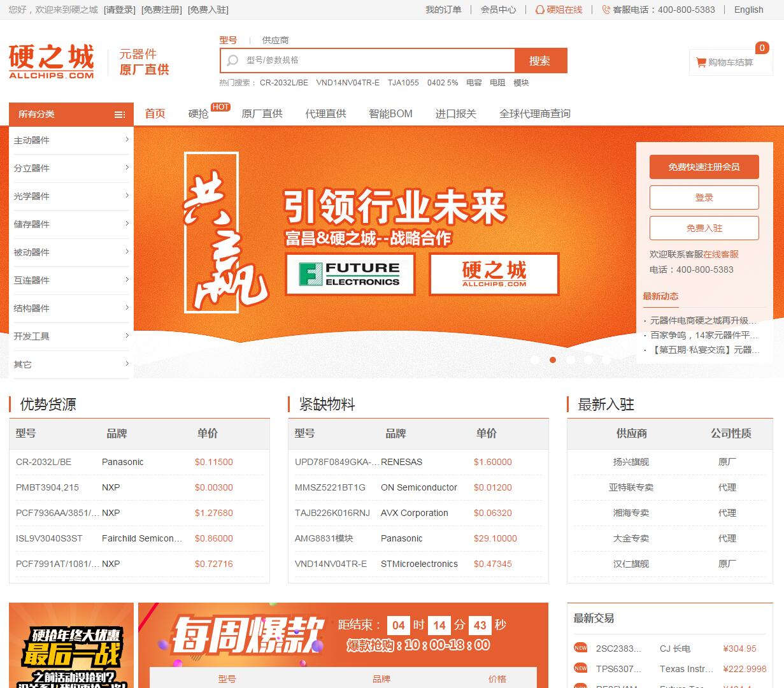Click the 所有分类 category header
The image size is (784, 688).
click(x=71, y=115)
